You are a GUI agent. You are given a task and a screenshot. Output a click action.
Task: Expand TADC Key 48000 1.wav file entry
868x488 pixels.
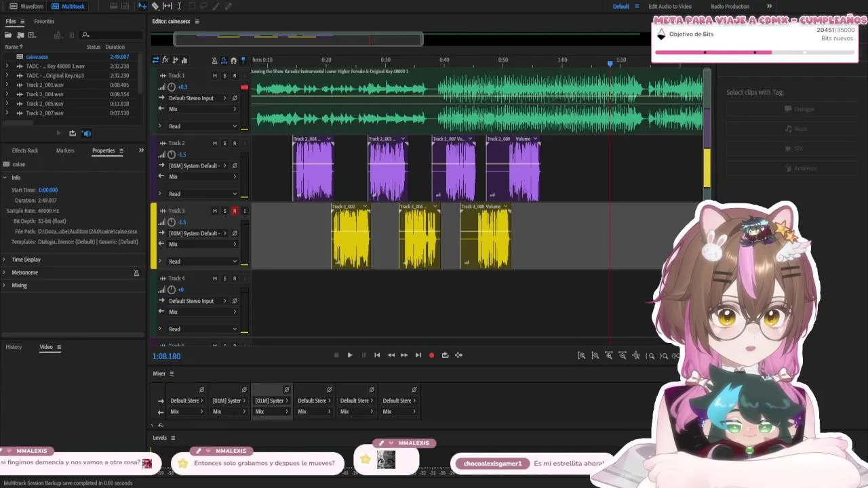(7, 66)
